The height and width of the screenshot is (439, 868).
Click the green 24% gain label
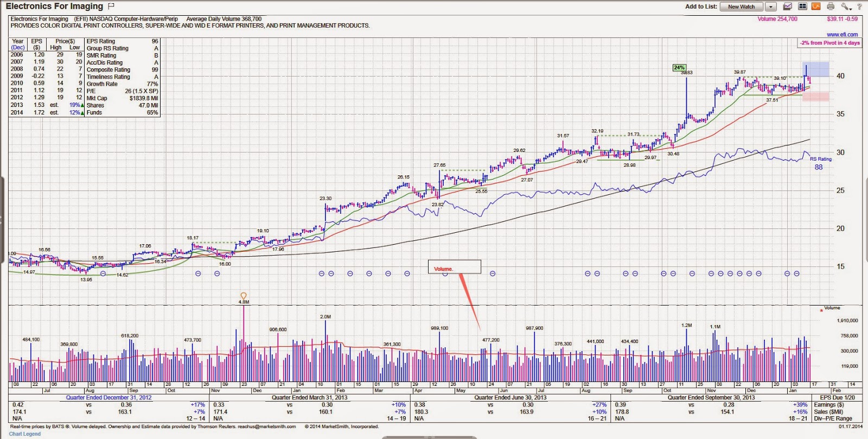coord(679,68)
